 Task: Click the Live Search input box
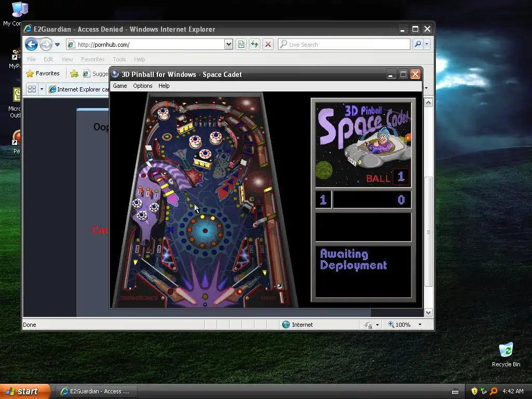(x=344, y=45)
